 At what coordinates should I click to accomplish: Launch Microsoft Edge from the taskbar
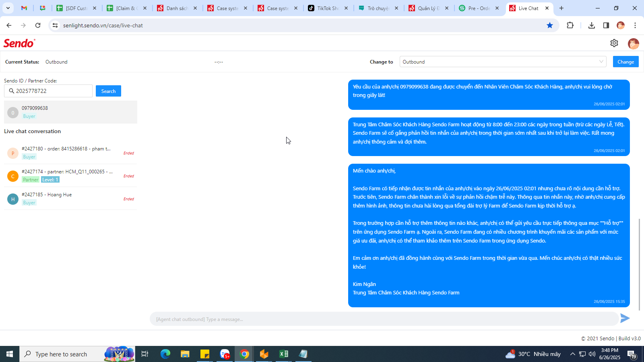(165, 354)
